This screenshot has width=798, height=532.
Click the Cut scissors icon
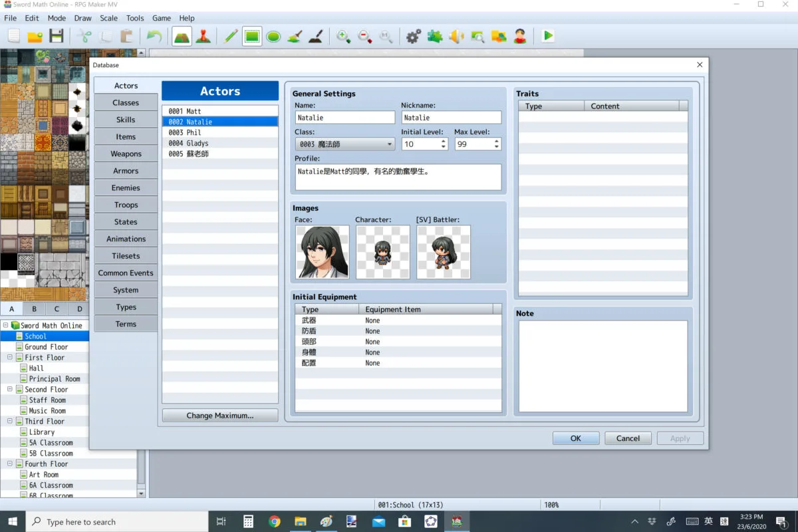click(84, 36)
